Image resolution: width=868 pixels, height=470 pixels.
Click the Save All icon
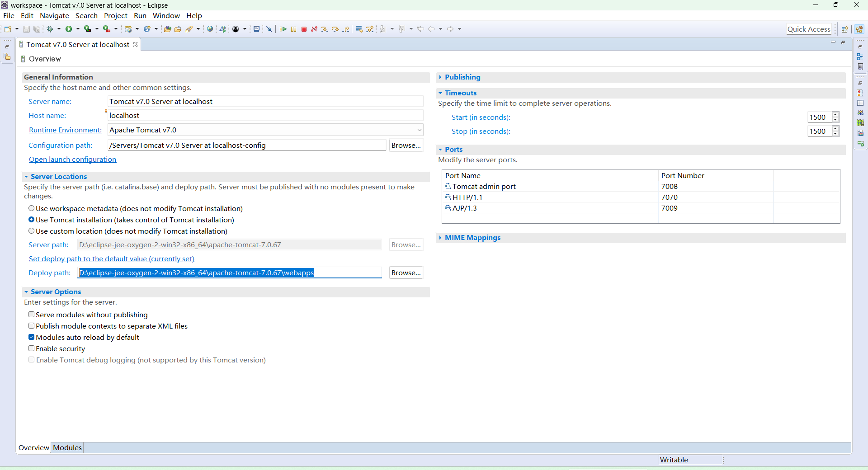tap(37, 29)
